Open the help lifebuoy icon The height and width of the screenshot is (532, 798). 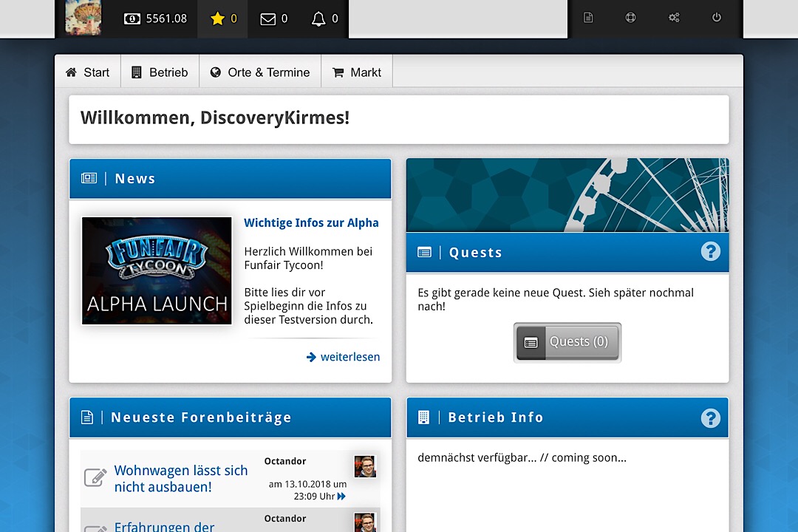tap(630, 18)
